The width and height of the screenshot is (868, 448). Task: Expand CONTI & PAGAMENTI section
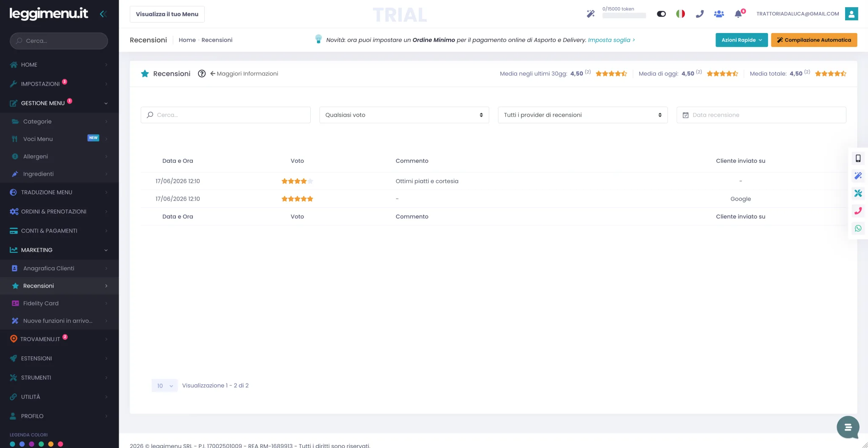click(59, 231)
